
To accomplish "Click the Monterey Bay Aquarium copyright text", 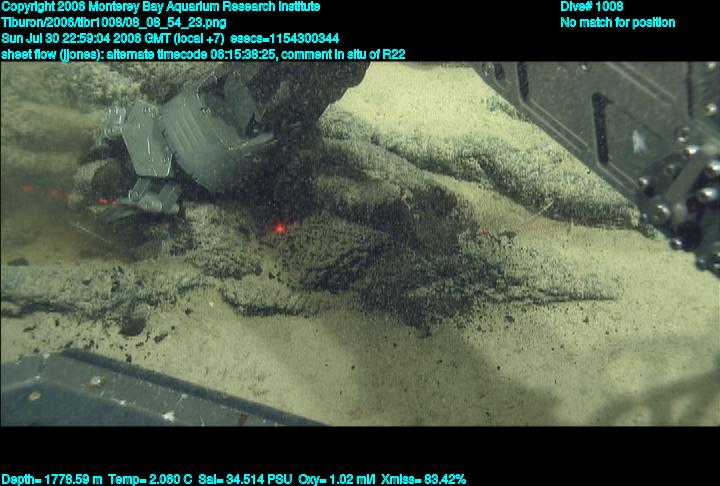I will click(160, 7).
